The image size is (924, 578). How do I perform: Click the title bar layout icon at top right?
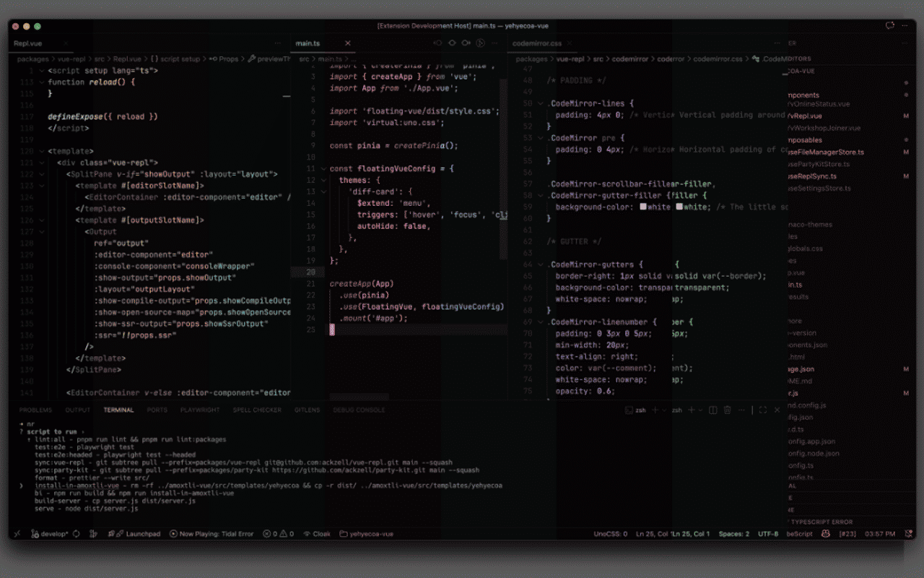click(889, 25)
